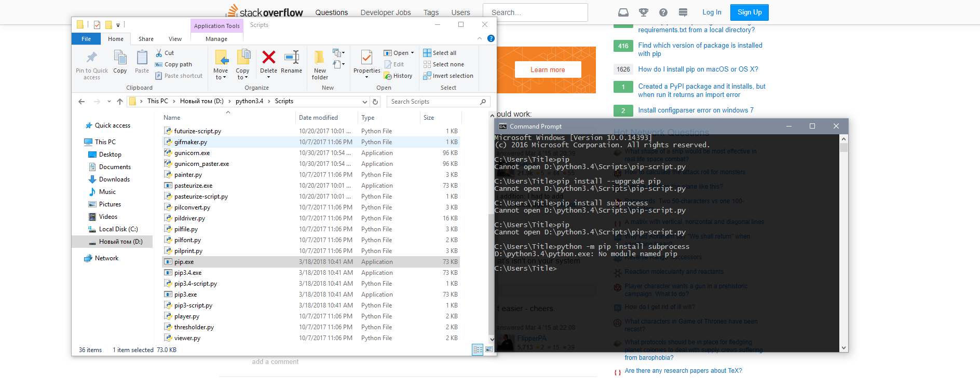Viewport: 980px width, 378px height.
Task: Expand python3.4 breadcrumb arrow
Action: [x=269, y=102]
